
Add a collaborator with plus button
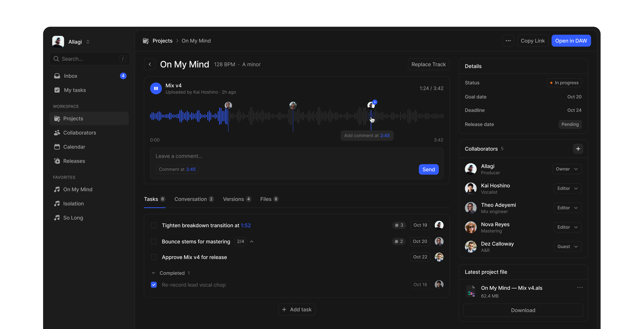tap(578, 149)
